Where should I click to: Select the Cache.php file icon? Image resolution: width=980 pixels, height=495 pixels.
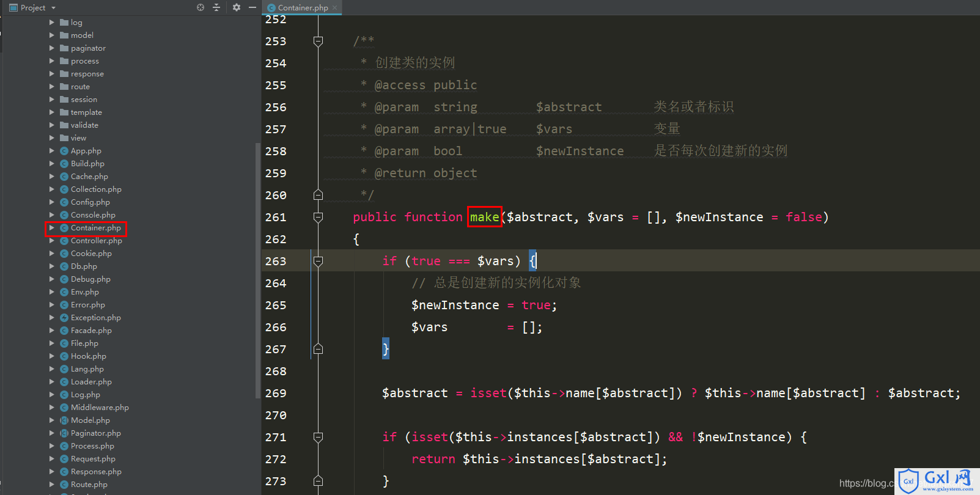click(64, 177)
